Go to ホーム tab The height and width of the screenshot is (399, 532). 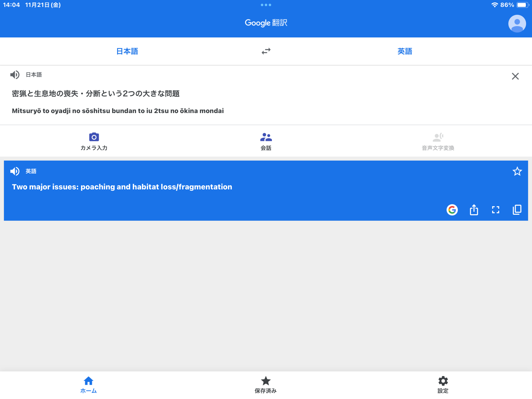[x=88, y=385]
